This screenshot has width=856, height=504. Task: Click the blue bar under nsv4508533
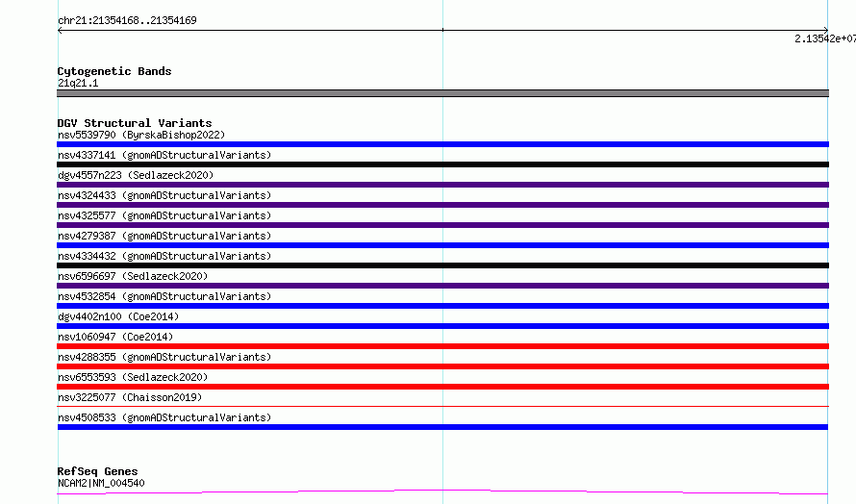point(442,427)
